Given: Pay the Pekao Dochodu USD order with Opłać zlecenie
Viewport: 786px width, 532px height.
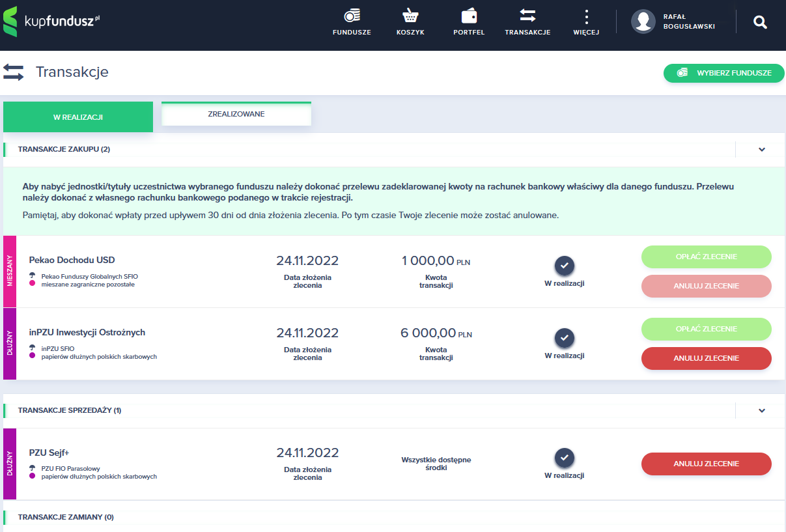Looking at the screenshot, I should [x=707, y=257].
